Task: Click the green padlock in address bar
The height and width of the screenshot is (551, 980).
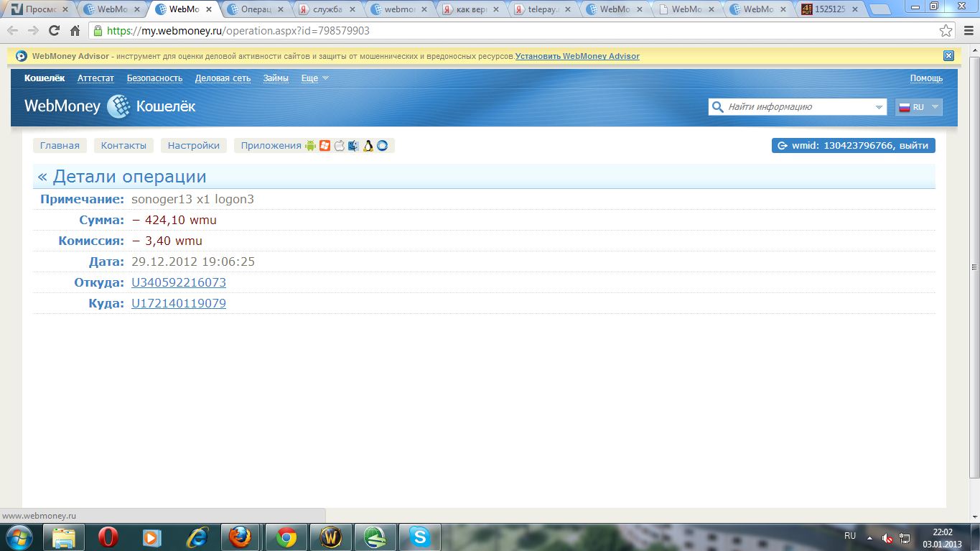Action: tap(98, 31)
